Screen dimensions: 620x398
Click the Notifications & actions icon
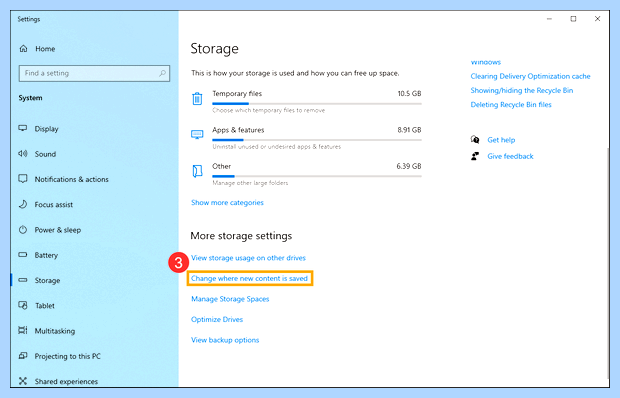coord(23,179)
